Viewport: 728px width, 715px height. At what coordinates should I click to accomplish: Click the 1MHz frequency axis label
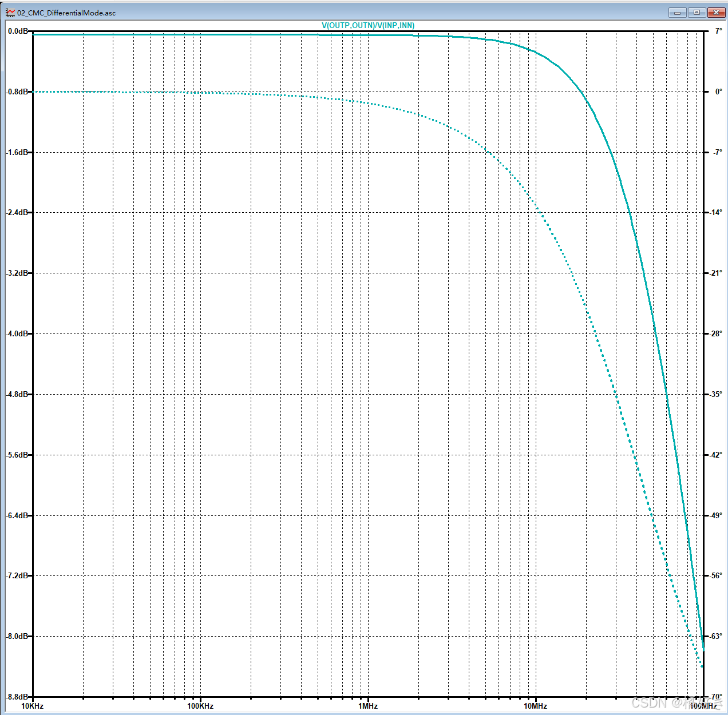pyautogui.click(x=368, y=706)
